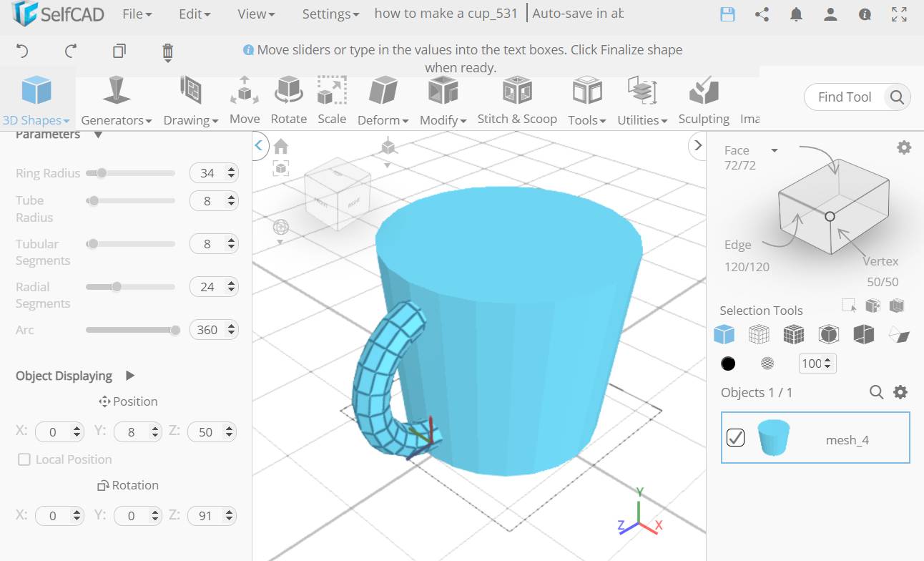Viewport: 924px width, 561px height.
Task: Click the search magnifier in Objects panel
Action: (876, 392)
